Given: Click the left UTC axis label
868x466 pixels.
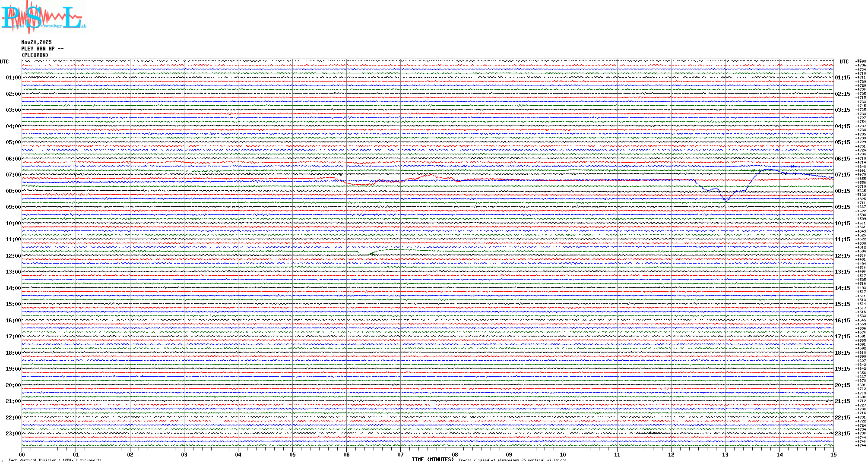Looking at the screenshot, I should pos(4,62).
